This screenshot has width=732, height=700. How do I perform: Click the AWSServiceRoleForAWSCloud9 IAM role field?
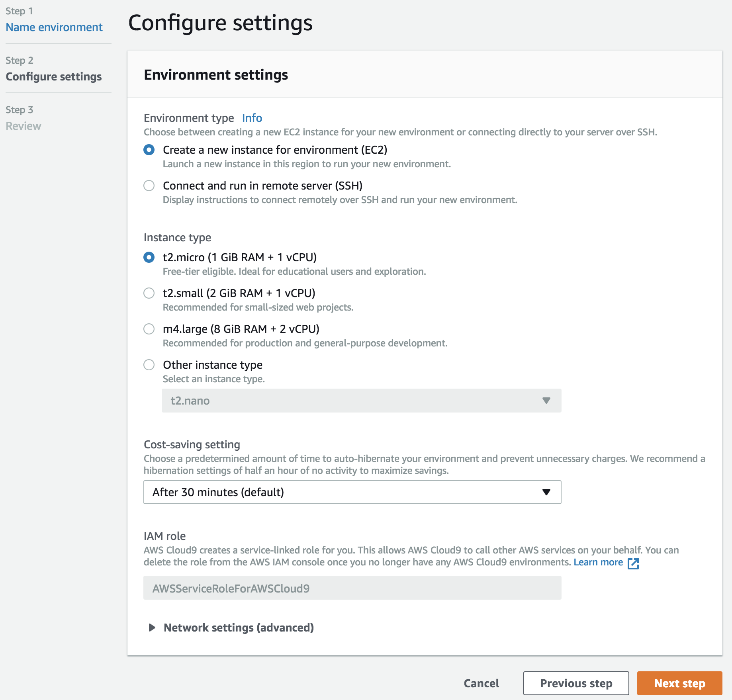(352, 588)
